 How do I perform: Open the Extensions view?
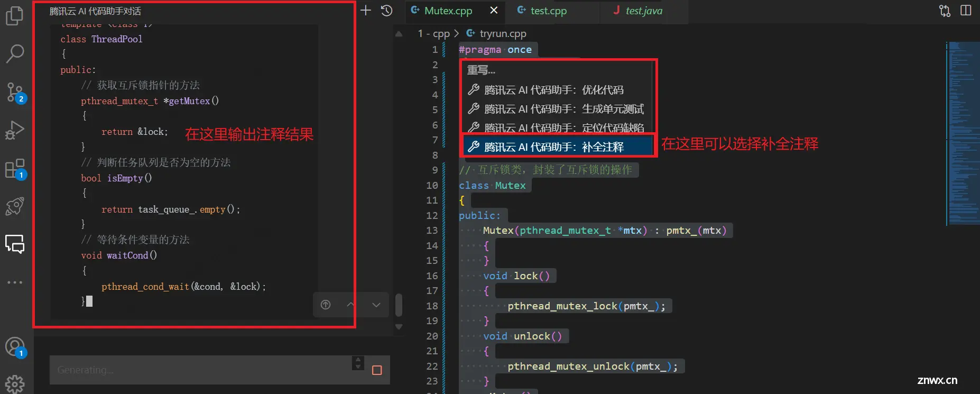(x=15, y=169)
